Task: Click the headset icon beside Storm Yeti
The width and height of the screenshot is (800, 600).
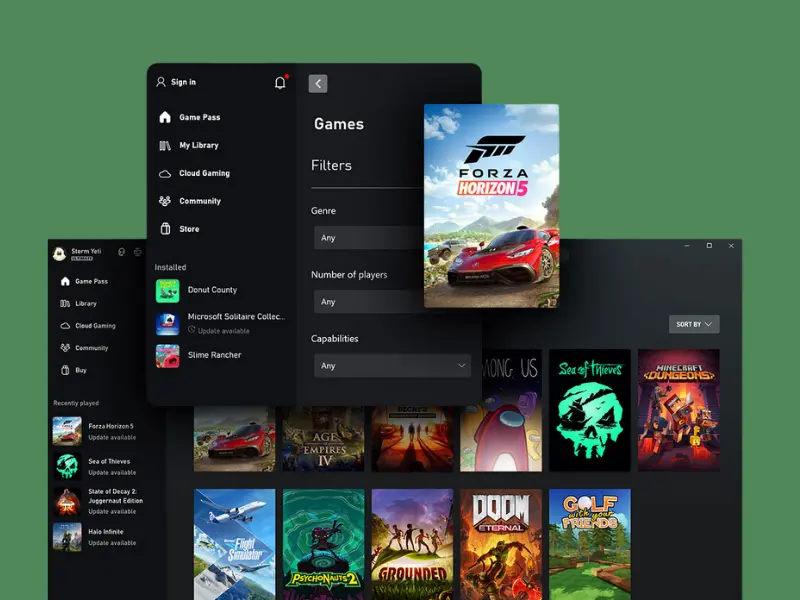Action: click(121, 253)
